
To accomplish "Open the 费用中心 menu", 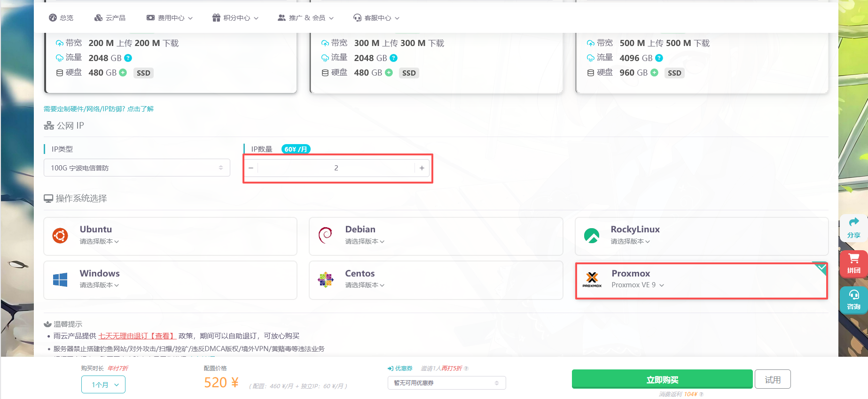I will [170, 18].
